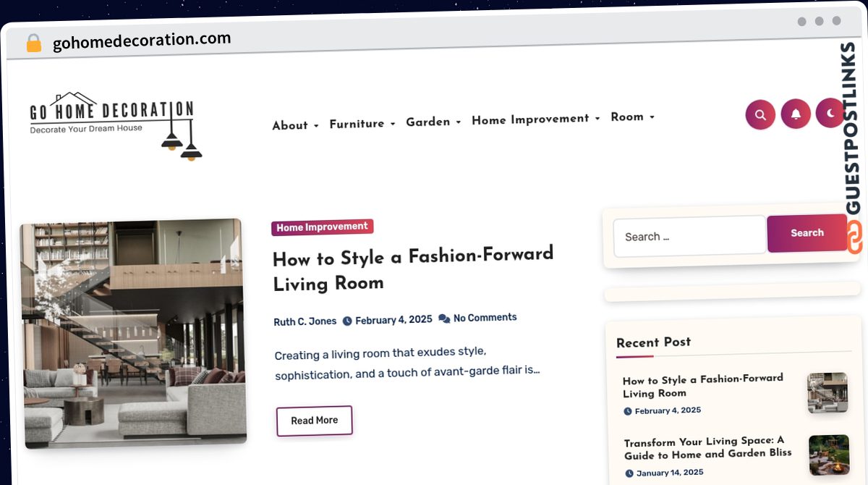Click the magnifier search icon in header
Screen dimensions: 868x485
pyautogui.click(x=760, y=114)
